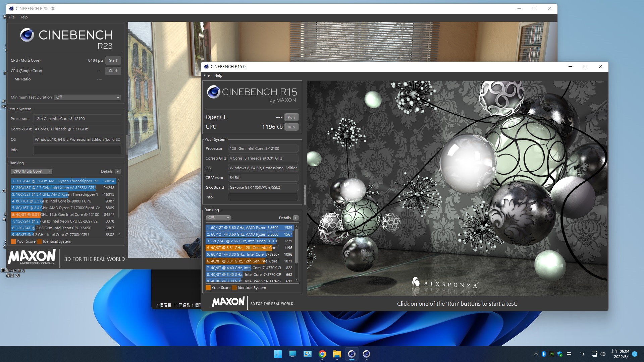Open the Minimum Test Duration dropdown

coord(88,97)
